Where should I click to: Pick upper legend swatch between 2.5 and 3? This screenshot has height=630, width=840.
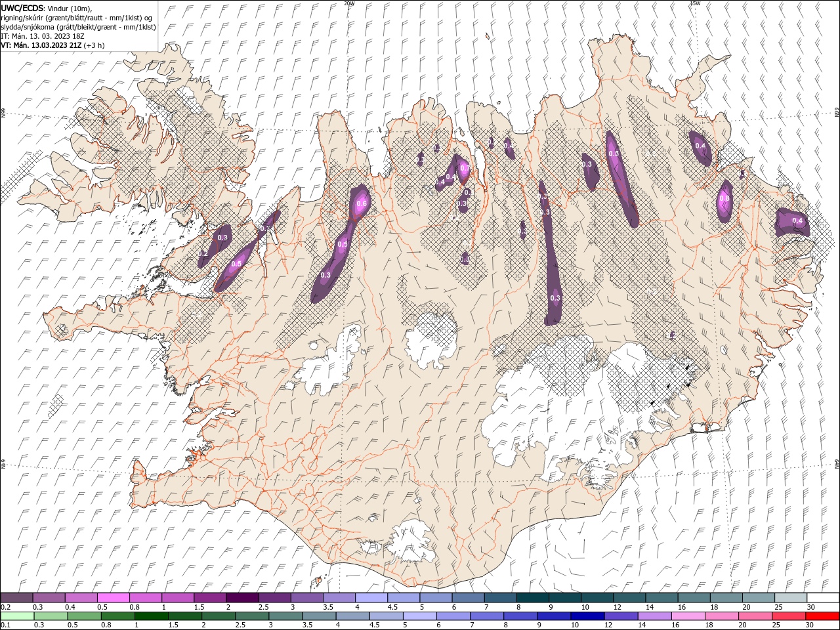click(x=275, y=598)
